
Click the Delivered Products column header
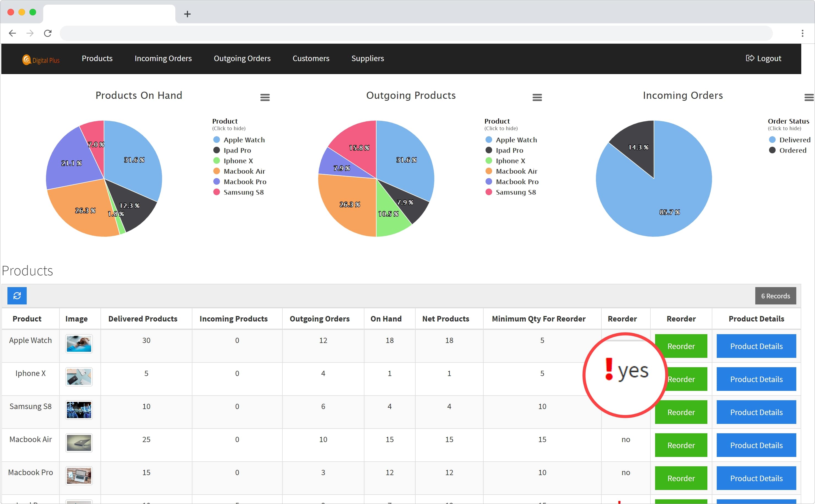[x=143, y=319]
